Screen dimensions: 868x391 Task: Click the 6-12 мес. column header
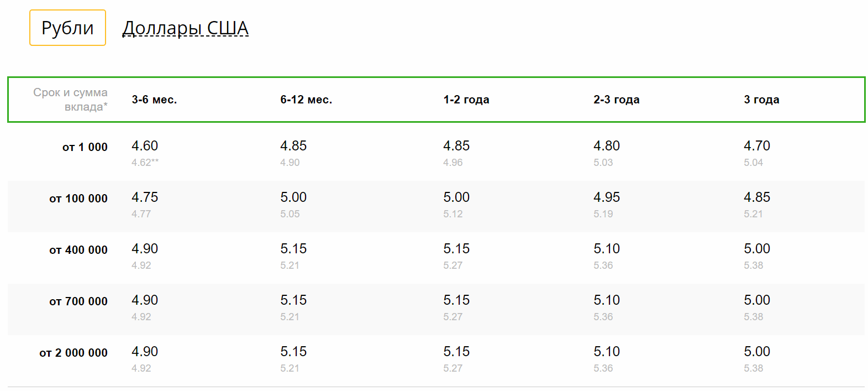[x=306, y=100]
